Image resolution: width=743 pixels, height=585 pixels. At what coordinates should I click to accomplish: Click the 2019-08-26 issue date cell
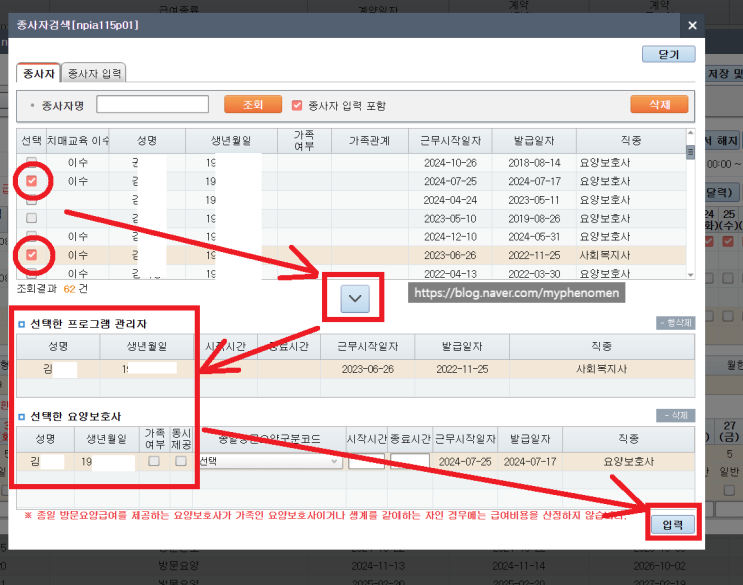[x=534, y=218]
